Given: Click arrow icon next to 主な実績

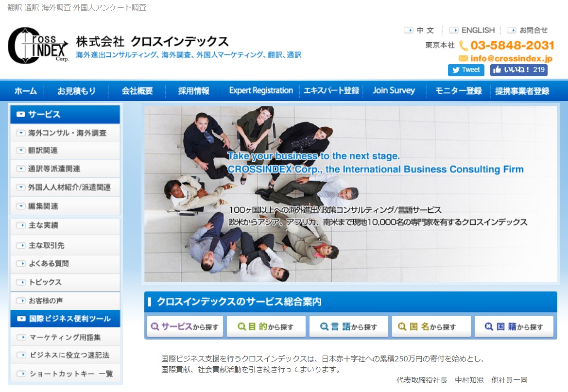Looking at the screenshot, I should pos(20,225).
